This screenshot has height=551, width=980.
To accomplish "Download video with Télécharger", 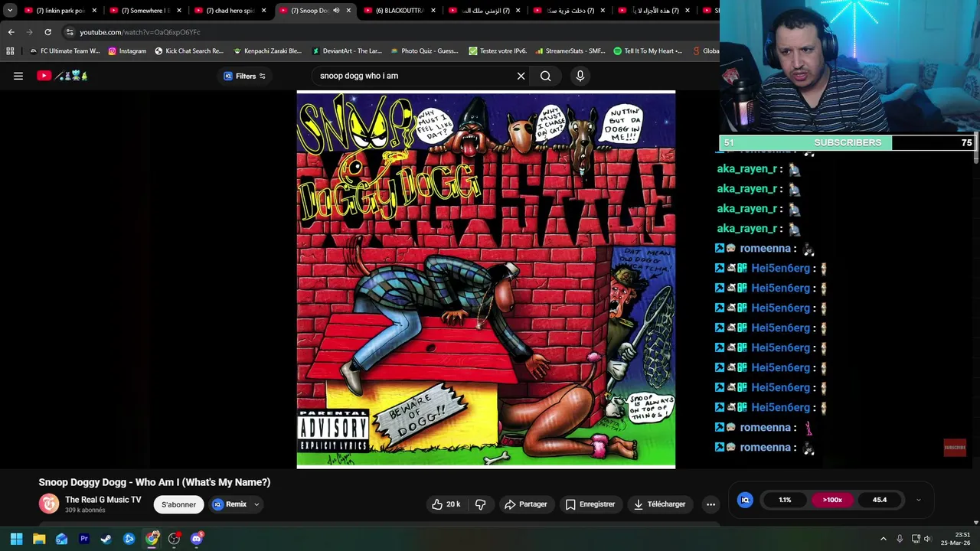I will coord(659,504).
